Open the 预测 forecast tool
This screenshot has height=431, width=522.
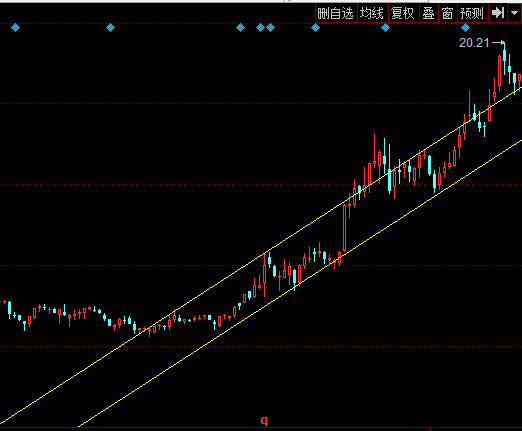[472, 13]
